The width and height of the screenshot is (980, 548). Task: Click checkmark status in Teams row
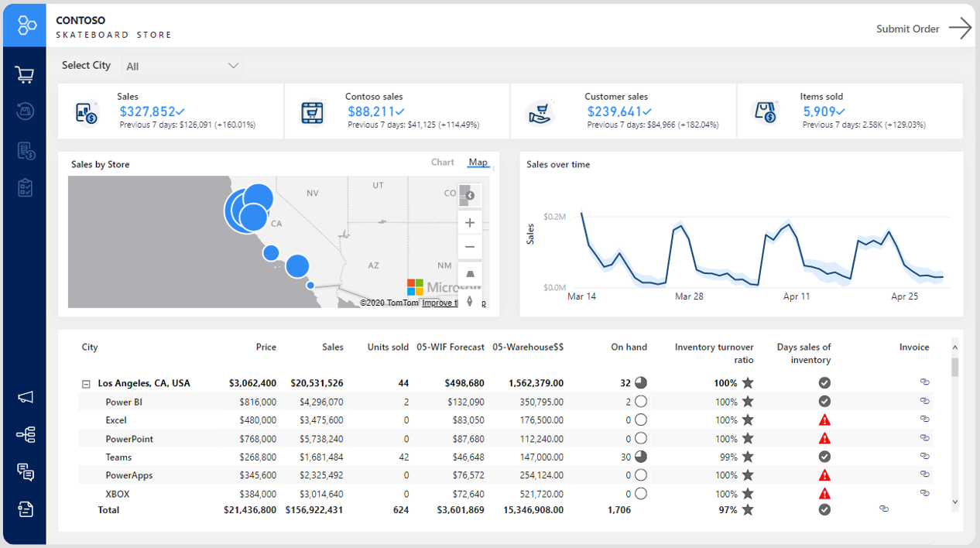click(x=824, y=457)
